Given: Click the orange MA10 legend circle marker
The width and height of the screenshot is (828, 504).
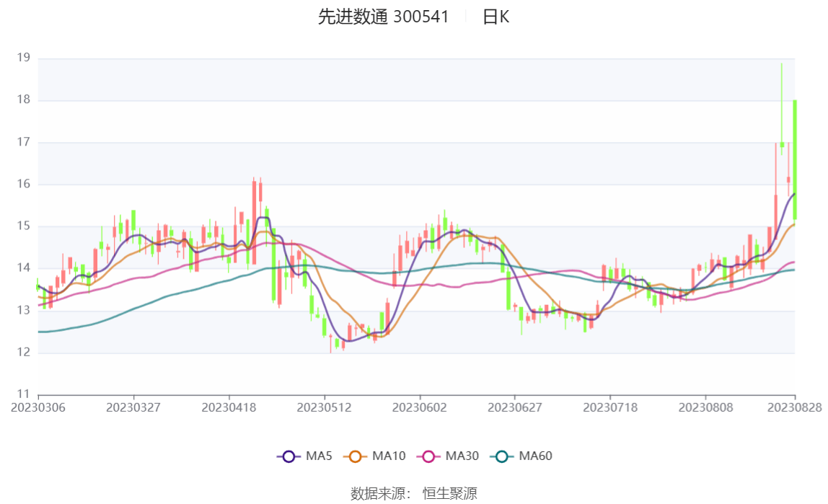Looking at the screenshot, I should click(355, 456).
